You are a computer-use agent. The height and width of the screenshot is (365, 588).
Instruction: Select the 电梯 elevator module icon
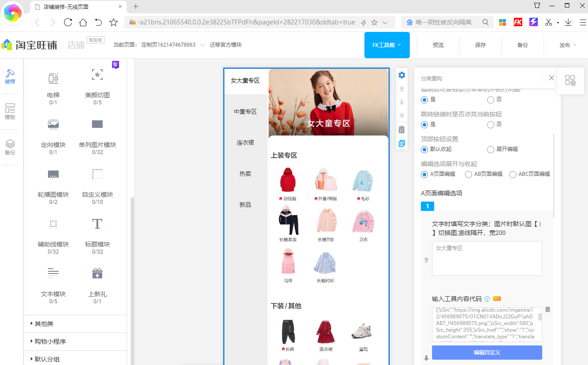53,79
